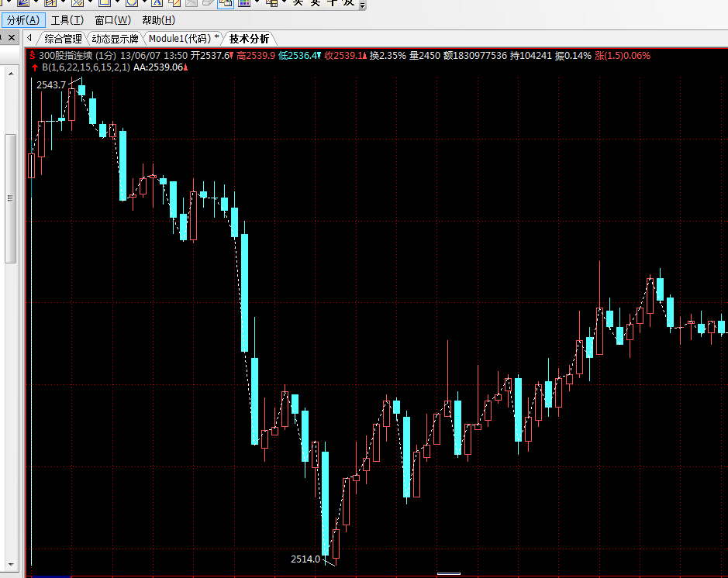Open the 窗口(W) menu
Screen dimensions: 728x578
(x=112, y=20)
